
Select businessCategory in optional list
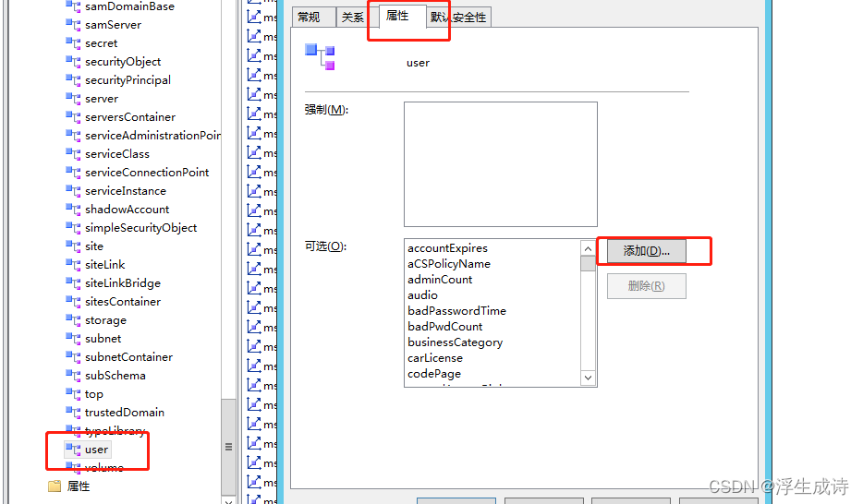pyautogui.click(x=455, y=342)
